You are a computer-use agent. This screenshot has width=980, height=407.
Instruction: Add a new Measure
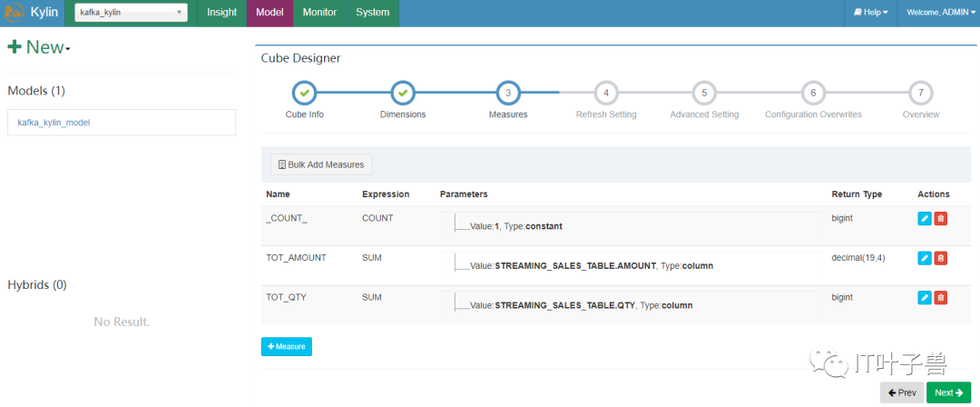click(286, 346)
